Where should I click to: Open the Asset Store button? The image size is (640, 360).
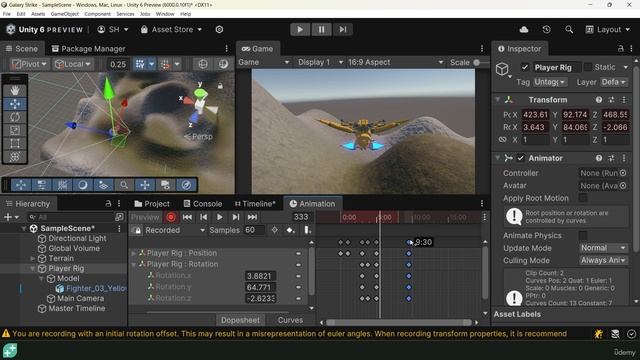pos(171,29)
